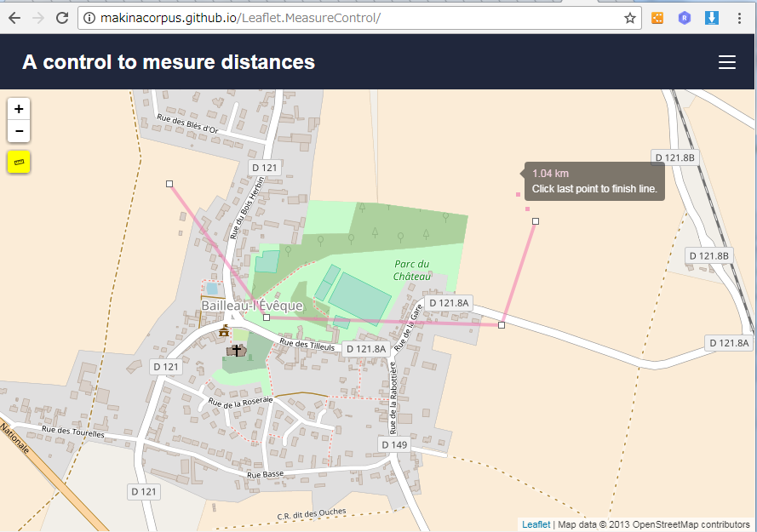
Task: Click the map zoom in plus button
Action: [x=19, y=109]
